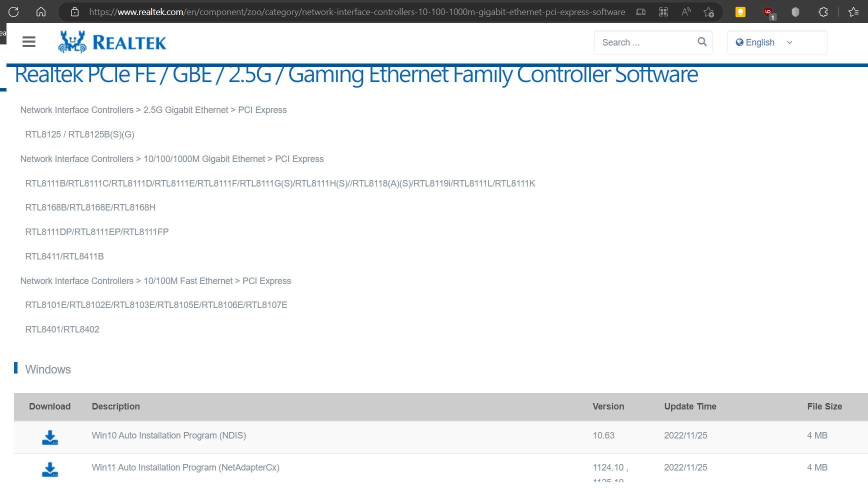Open the RTL8411/RTL8411B link

point(64,256)
